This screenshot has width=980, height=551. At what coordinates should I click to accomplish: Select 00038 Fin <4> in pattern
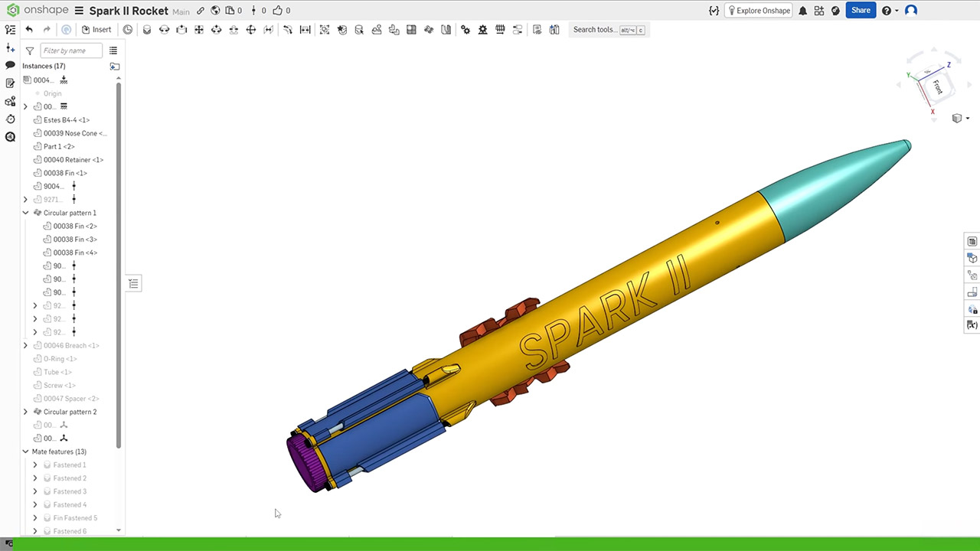(75, 253)
